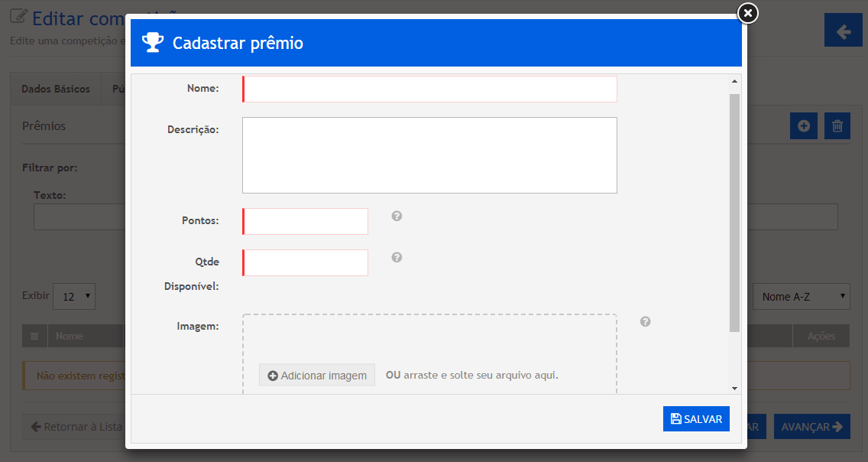Open the Nome A-Z sort dropdown
The image size is (868, 462).
pyautogui.click(x=802, y=296)
